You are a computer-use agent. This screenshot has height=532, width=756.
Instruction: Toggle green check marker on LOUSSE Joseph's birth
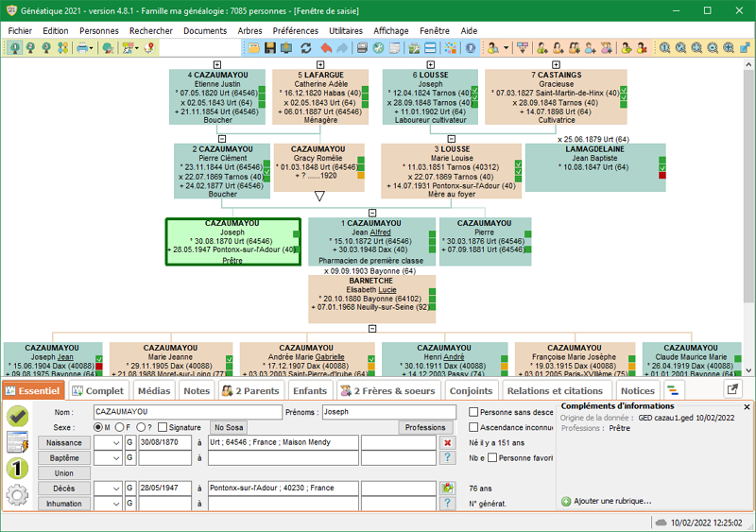pyautogui.click(x=475, y=90)
